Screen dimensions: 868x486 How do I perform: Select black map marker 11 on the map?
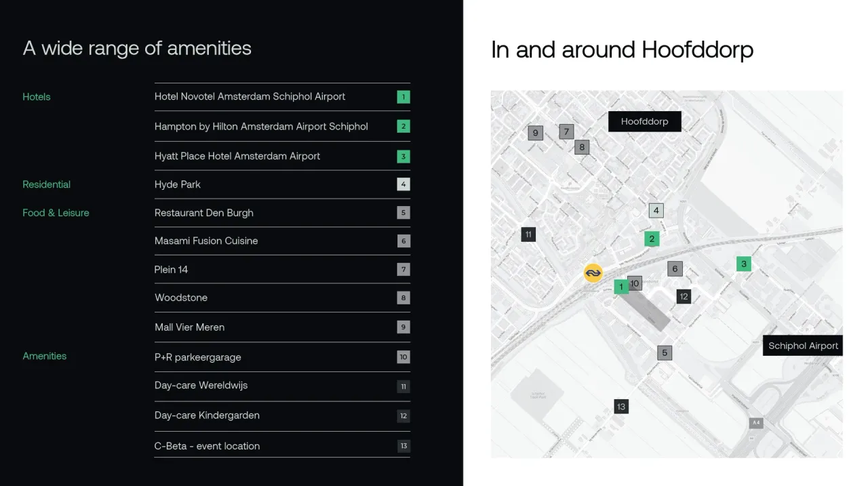(x=528, y=235)
